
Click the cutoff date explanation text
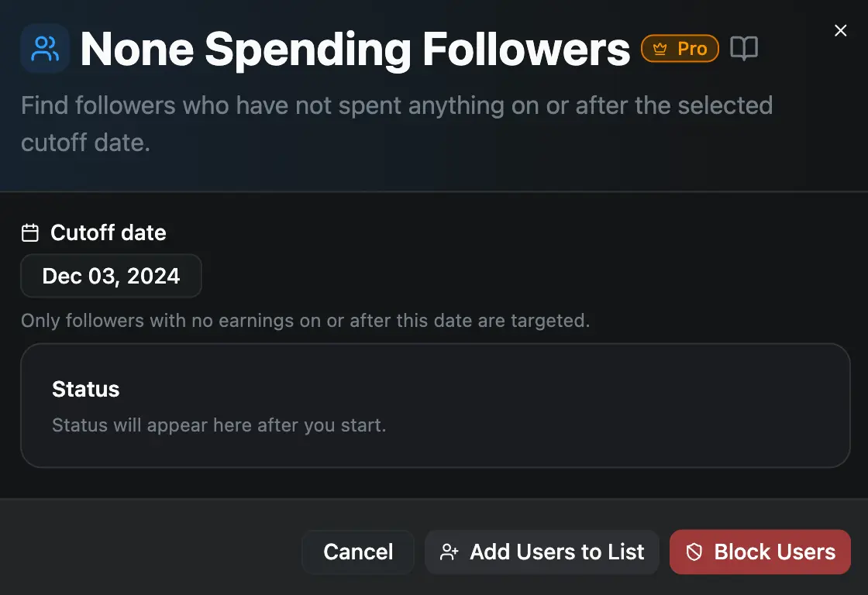(305, 320)
